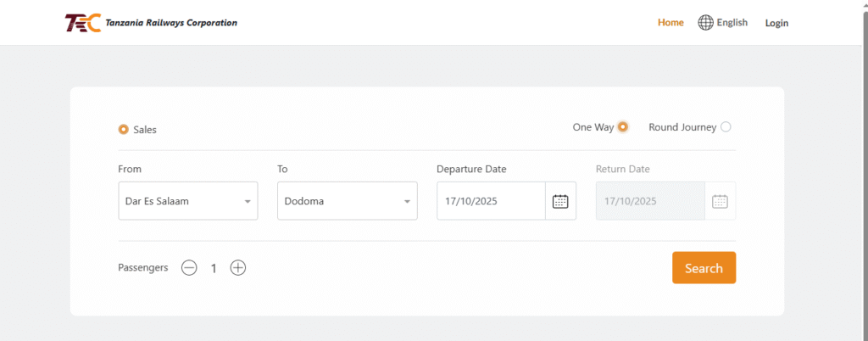Click the TRC logo icon
This screenshot has height=341, width=868.
pos(82,23)
